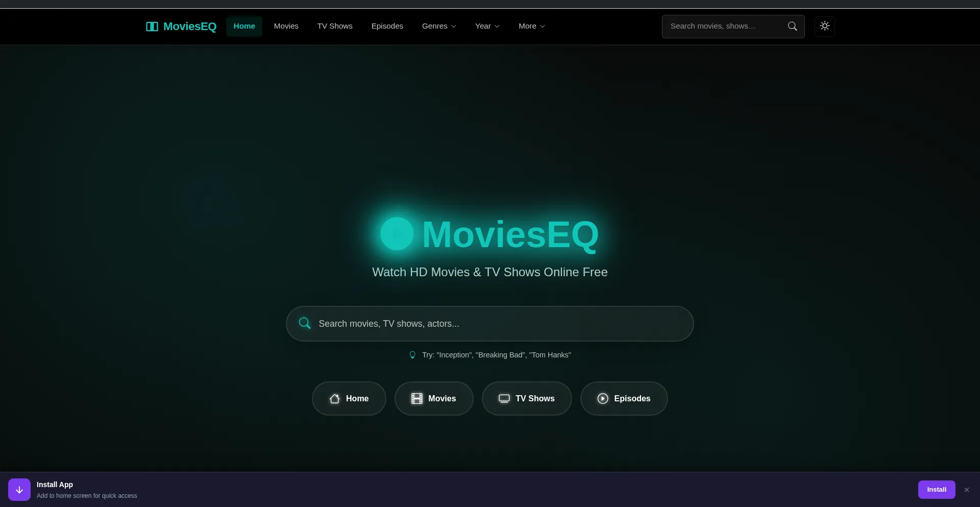Open the Home nav tab
Screen dimensions: 980x507
[244, 26]
